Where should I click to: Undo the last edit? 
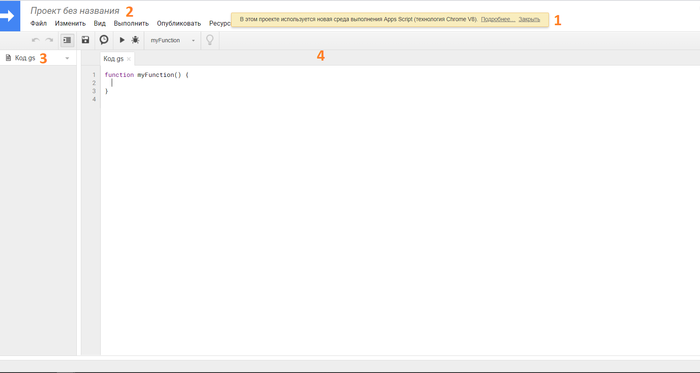click(35, 40)
